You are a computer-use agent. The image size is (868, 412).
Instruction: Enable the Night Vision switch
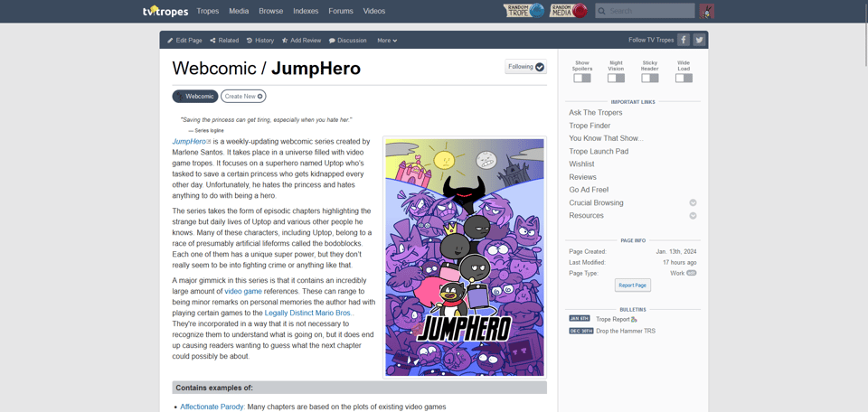point(616,78)
